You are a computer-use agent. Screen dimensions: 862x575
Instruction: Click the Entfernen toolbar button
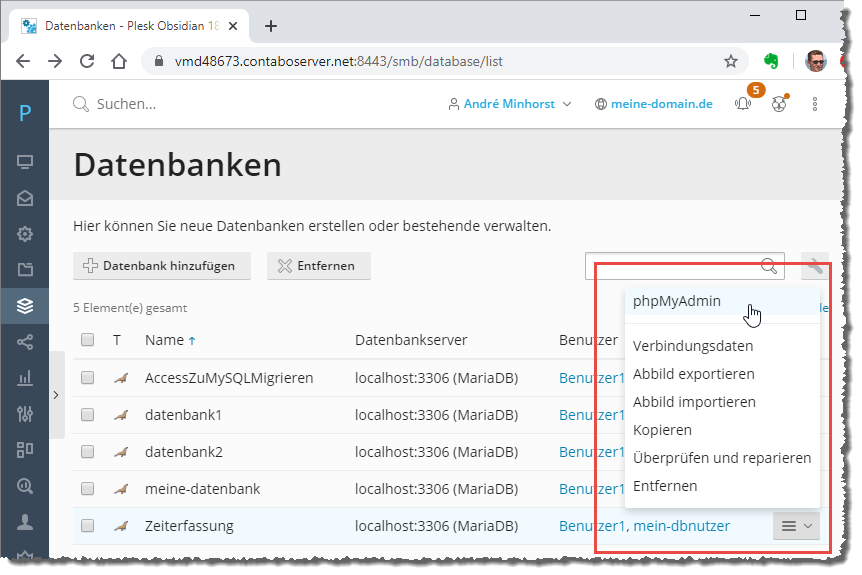click(318, 266)
